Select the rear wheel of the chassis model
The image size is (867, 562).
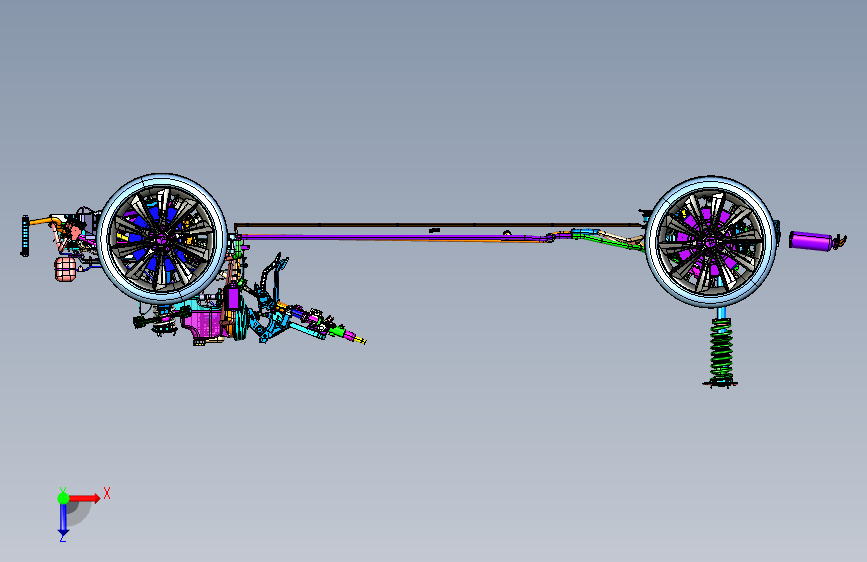711,242
